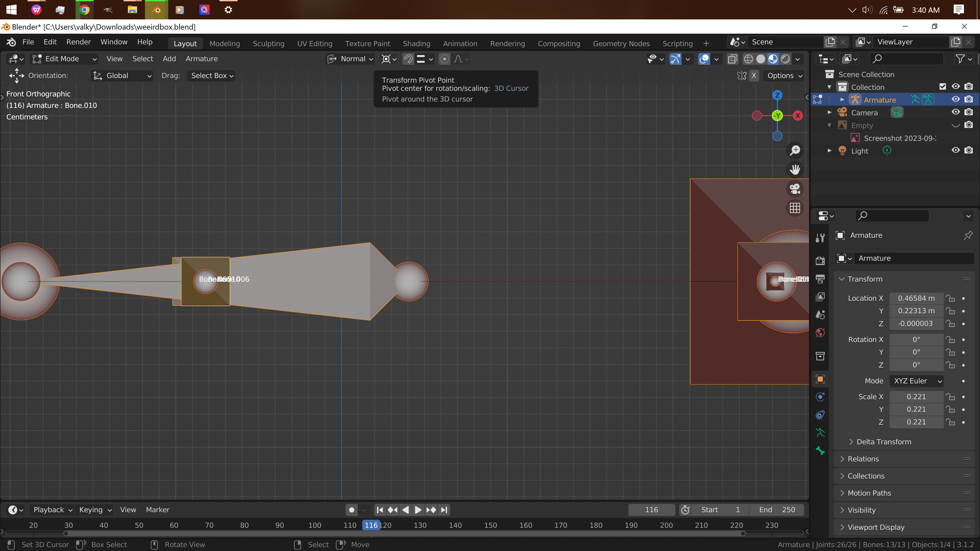Open the World properties tab
Screen dimensions: 980x551
tap(820, 333)
